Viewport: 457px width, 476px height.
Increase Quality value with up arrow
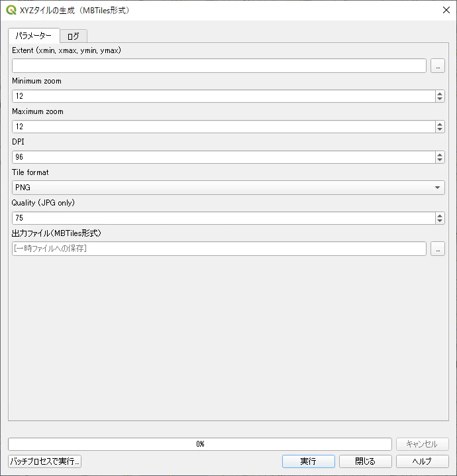click(440, 215)
